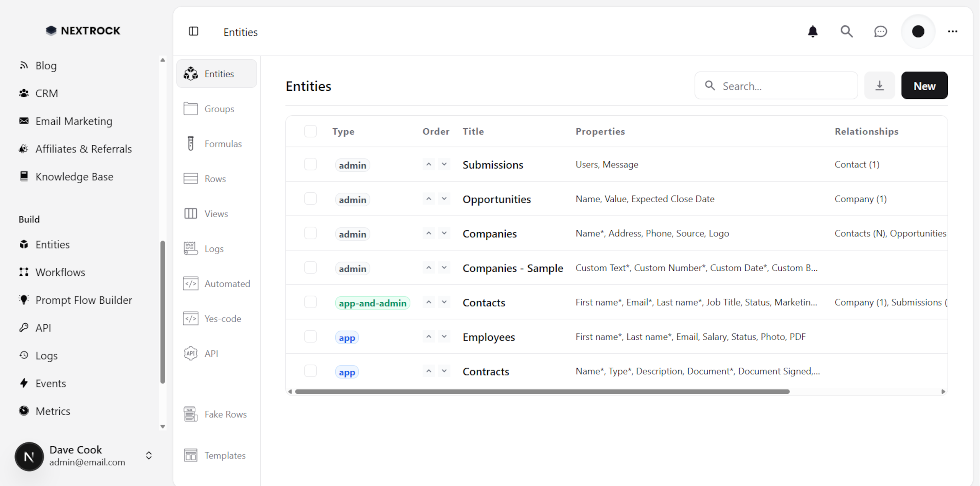Screen dimensions: 980x486
Task: Open the search magnifier in the top bar
Action: [847, 31]
